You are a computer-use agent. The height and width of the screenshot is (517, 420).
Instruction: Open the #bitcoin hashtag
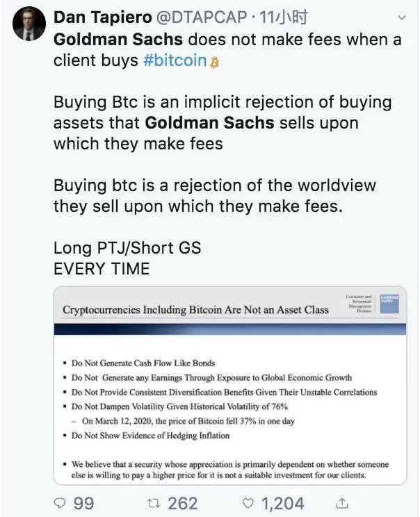coord(175,60)
